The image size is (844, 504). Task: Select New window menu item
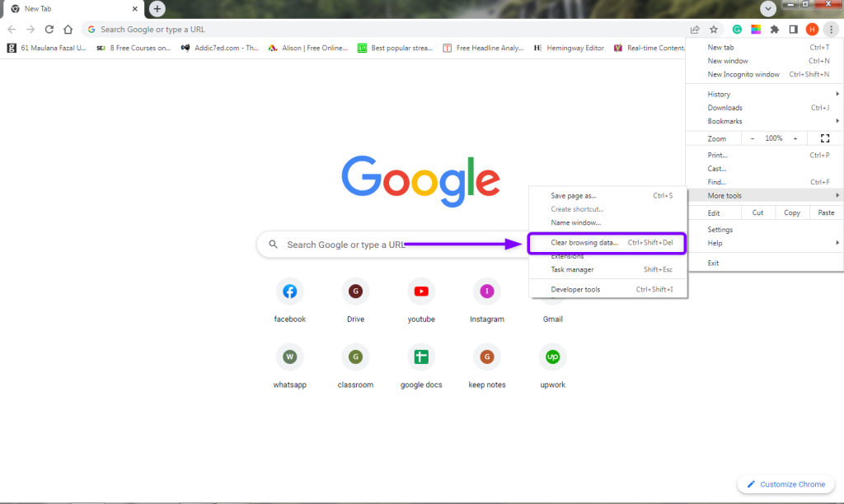[x=765, y=61]
